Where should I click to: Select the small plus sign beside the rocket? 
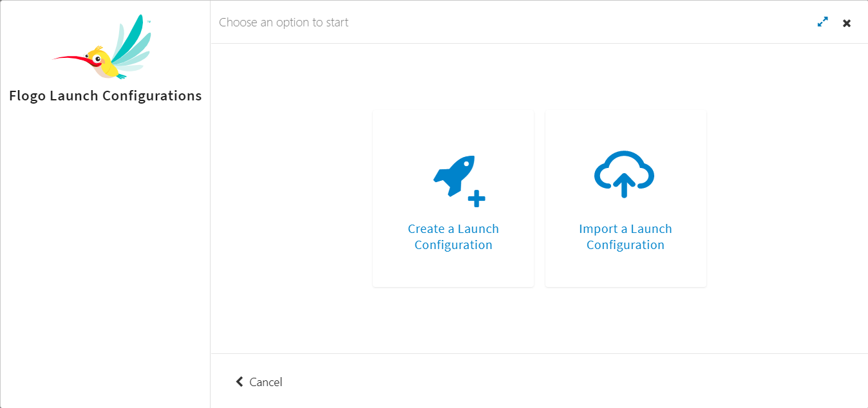476,199
